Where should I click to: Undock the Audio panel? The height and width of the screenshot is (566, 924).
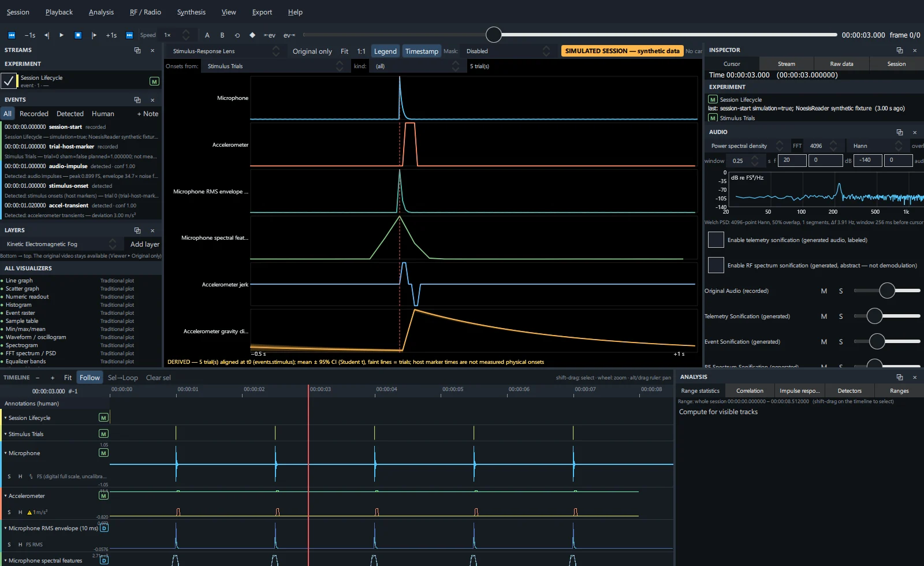coord(900,132)
